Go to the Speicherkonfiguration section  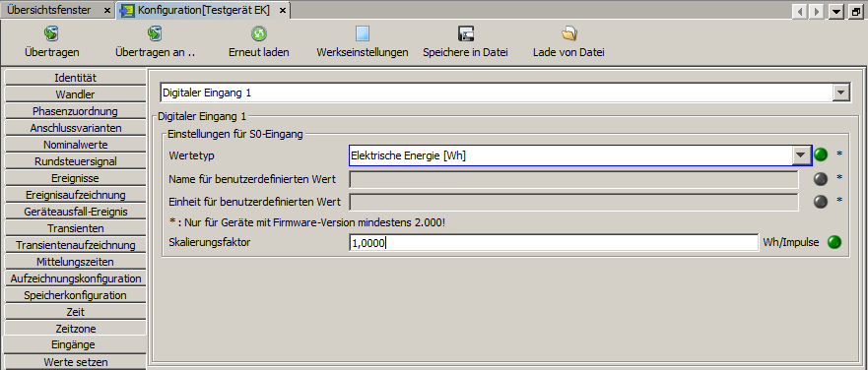click(x=75, y=295)
